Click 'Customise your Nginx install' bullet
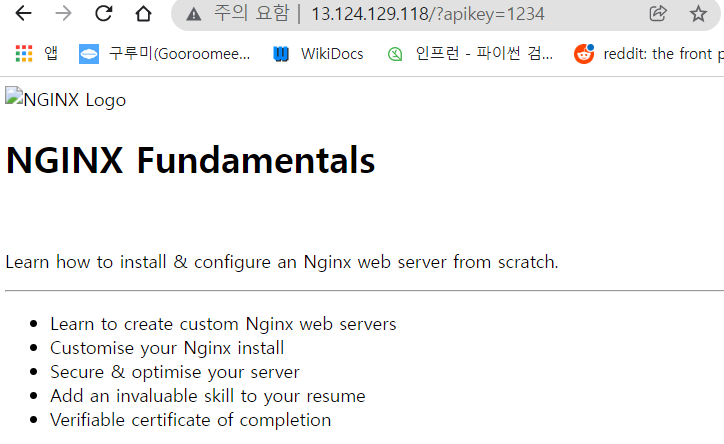Image resolution: width=724 pixels, height=444 pixels. click(167, 348)
